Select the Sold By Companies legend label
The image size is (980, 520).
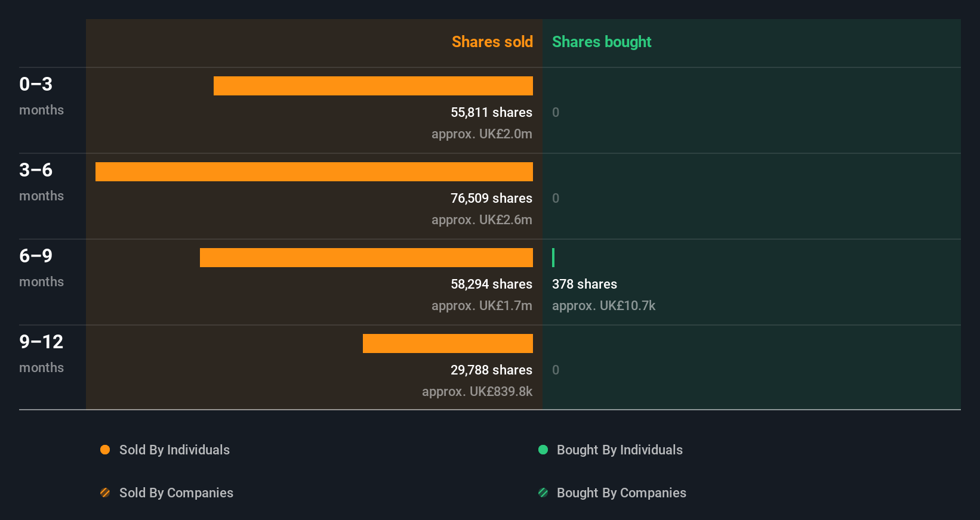pyautogui.click(x=176, y=493)
